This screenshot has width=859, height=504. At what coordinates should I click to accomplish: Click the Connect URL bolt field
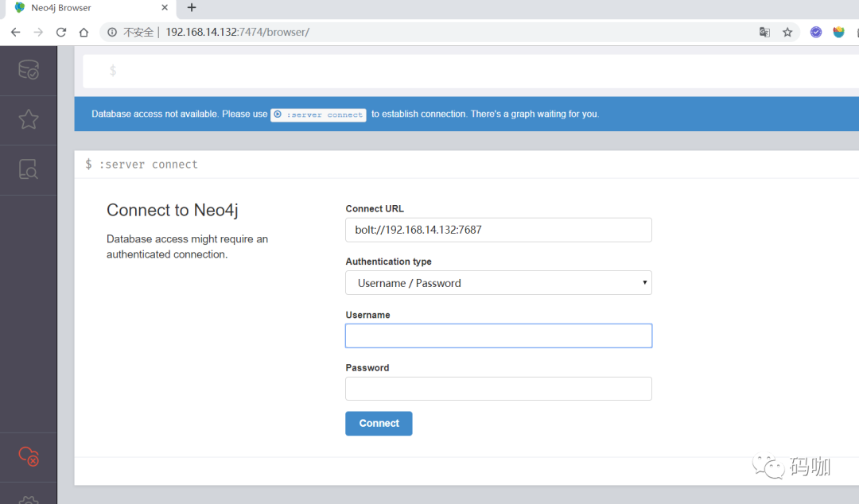[x=499, y=230]
